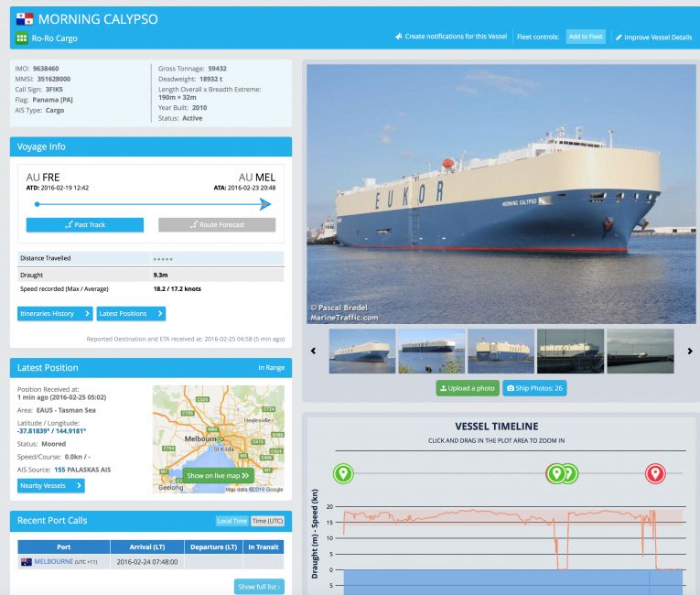
Task: Open Ship Photos: 26 gallery
Action: (534, 388)
